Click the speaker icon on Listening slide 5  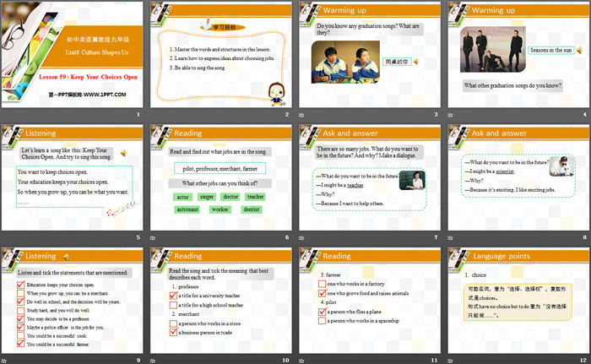[x=124, y=153]
